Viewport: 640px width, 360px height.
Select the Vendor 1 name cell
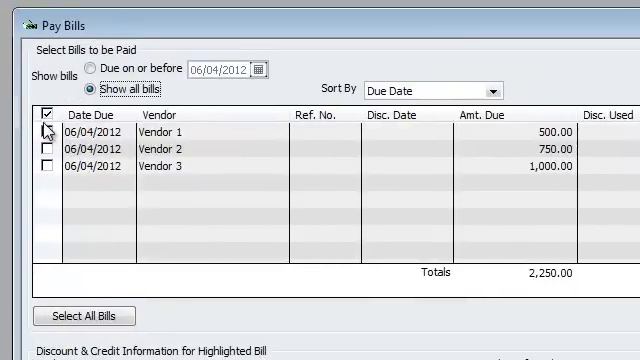[213, 132]
